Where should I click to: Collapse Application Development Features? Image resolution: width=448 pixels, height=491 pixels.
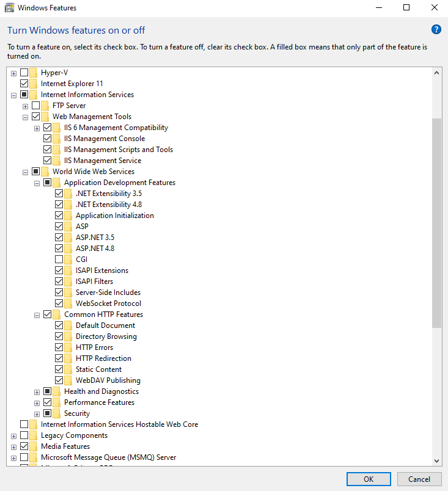click(x=37, y=183)
